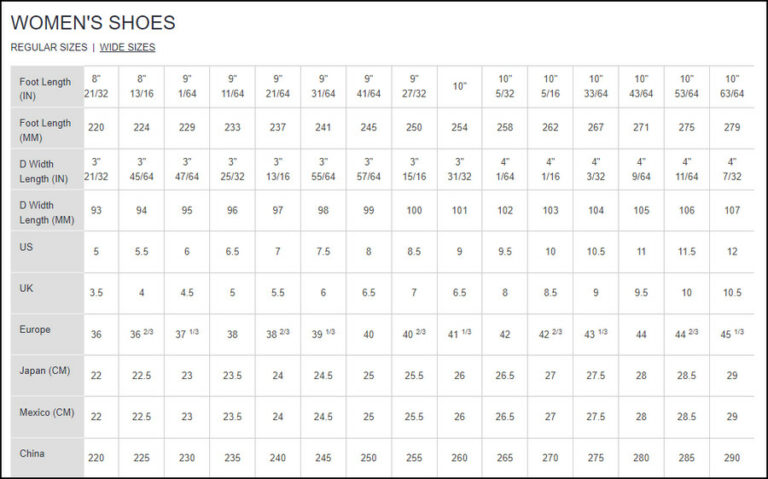Select the REGULAR SIZES tab
Viewport: 768px width, 479px height.
click(48, 47)
